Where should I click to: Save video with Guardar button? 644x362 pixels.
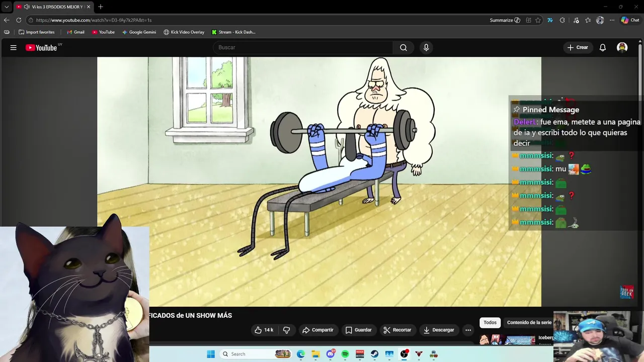[x=358, y=330]
